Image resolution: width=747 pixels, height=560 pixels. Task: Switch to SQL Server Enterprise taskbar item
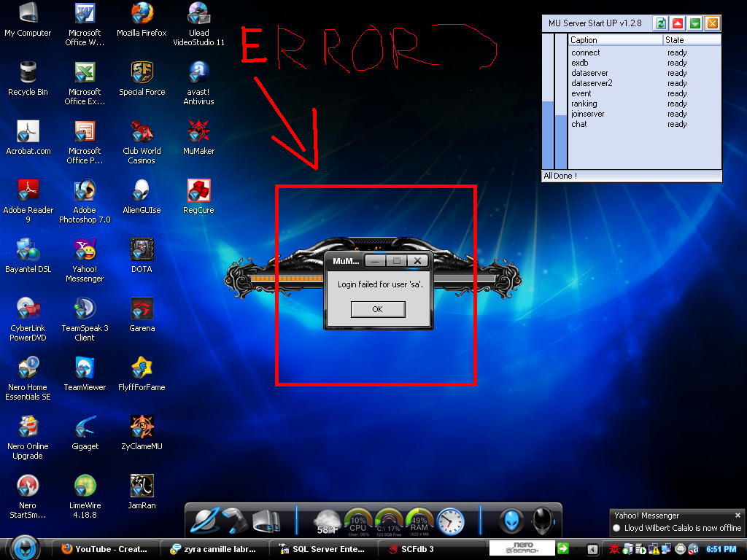point(322,549)
